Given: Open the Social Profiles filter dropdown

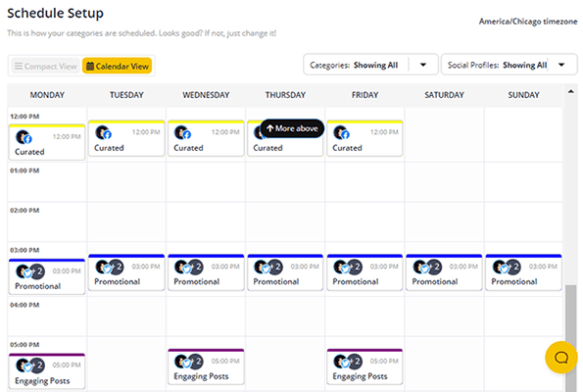Looking at the screenshot, I should pyautogui.click(x=509, y=65).
